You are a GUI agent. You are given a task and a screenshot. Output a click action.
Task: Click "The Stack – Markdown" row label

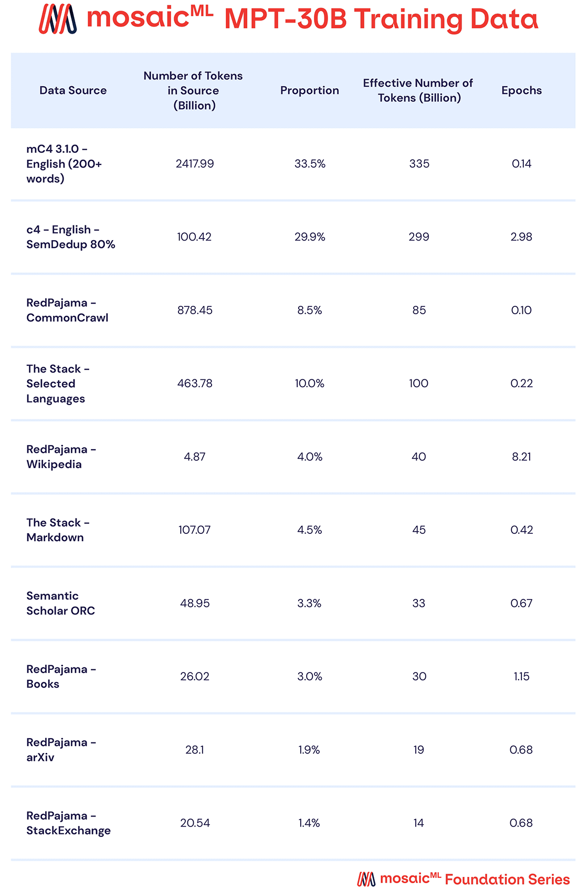(58, 530)
